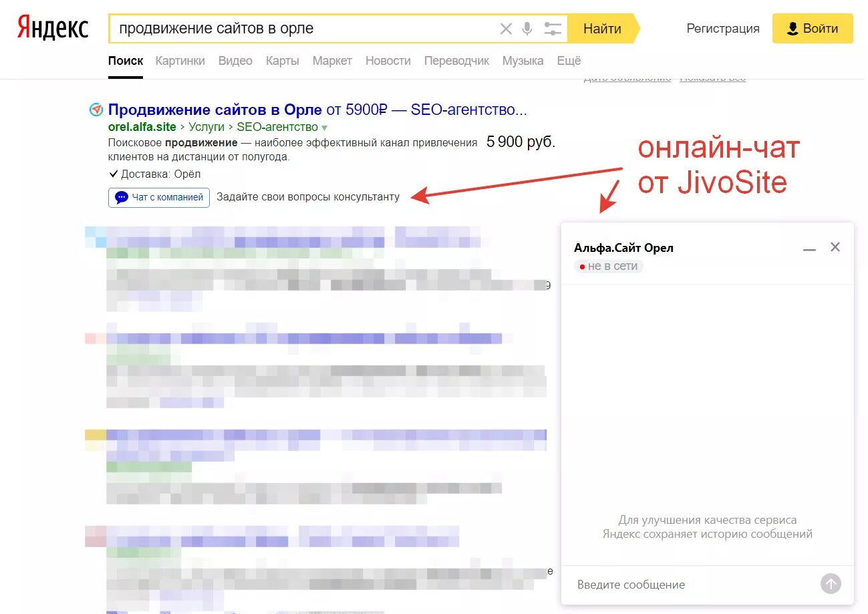Expand the Ещё menu
868x614 pixels.
point(569,61)
